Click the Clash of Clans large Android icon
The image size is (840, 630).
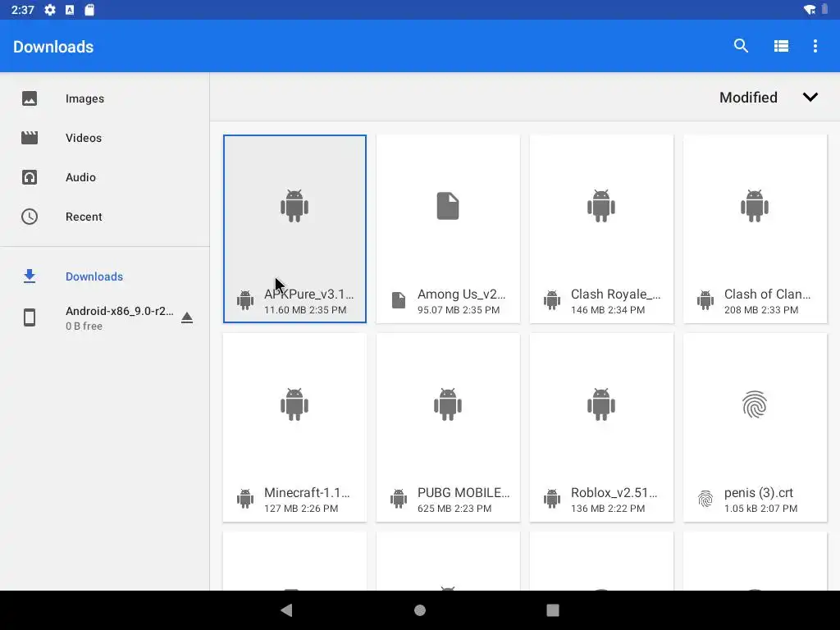click(755, 206)
